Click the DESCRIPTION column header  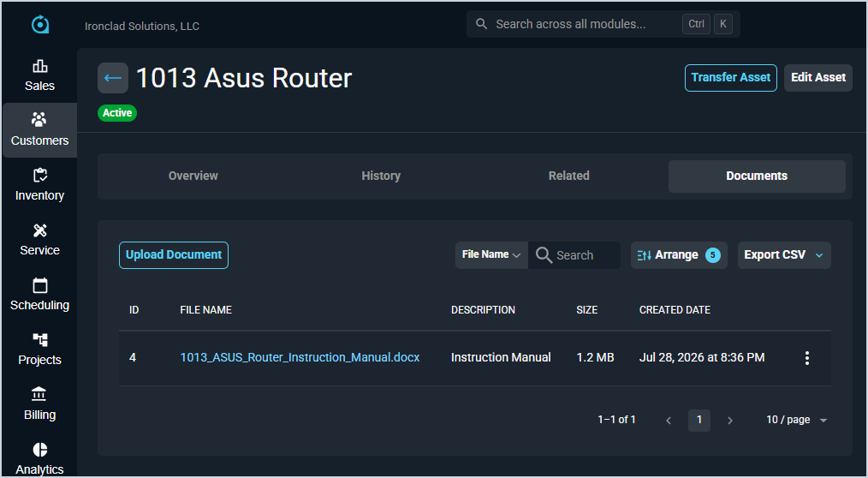[x=484, y=310]
